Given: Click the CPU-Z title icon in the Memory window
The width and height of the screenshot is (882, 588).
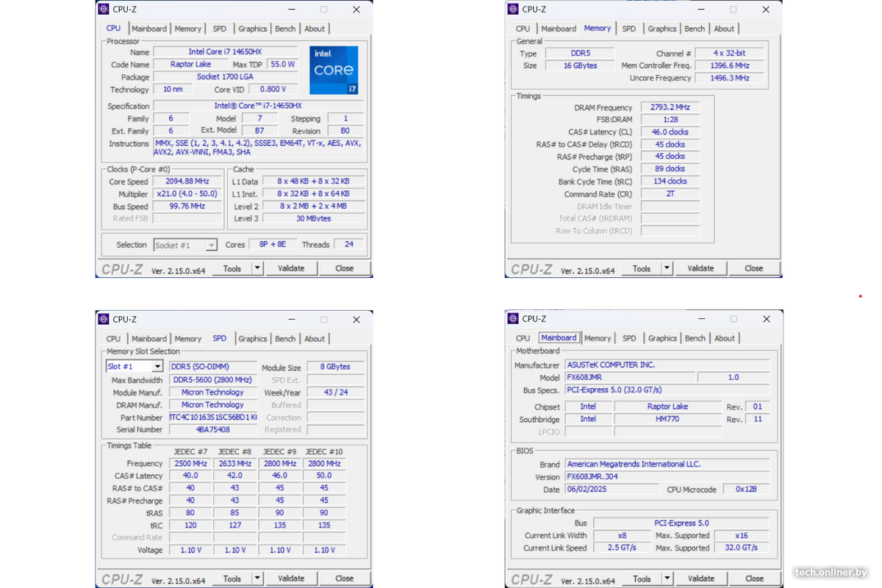Looking at the screenshot, I should pos(512,9).
